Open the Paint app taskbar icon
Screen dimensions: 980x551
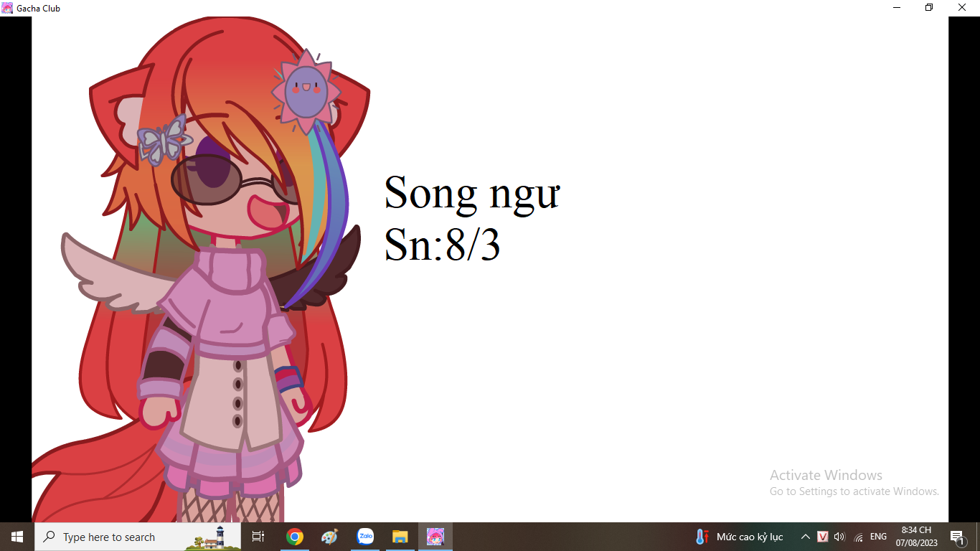329,537
